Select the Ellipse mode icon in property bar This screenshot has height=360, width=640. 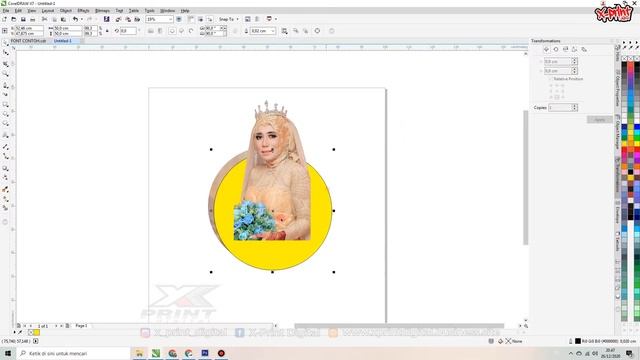[x=172, y=31]
